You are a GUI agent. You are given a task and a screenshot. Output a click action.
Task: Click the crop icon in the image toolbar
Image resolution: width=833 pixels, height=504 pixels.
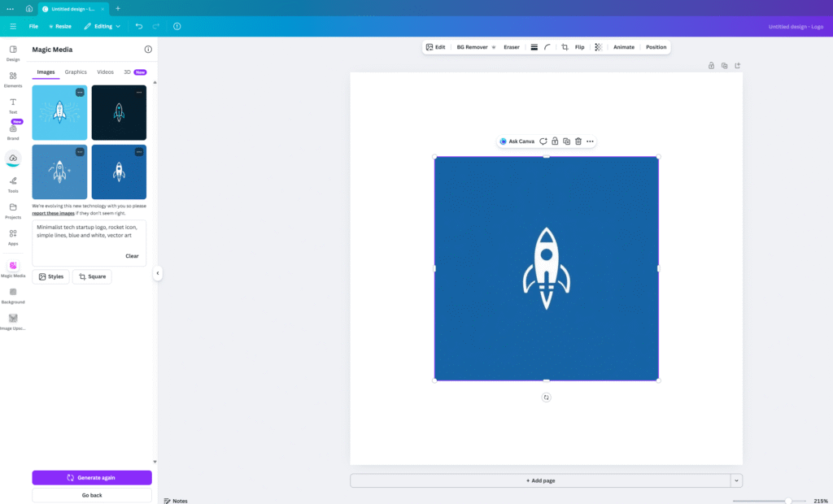coord(565,47)
